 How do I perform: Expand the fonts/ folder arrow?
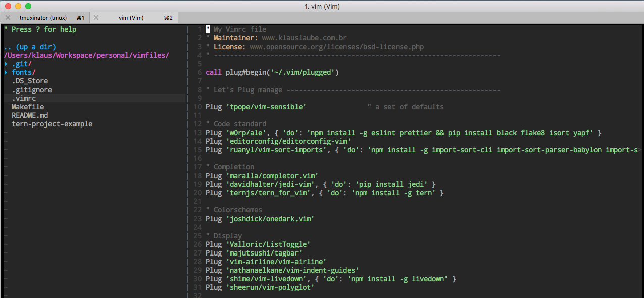click(x=6, y=72)
